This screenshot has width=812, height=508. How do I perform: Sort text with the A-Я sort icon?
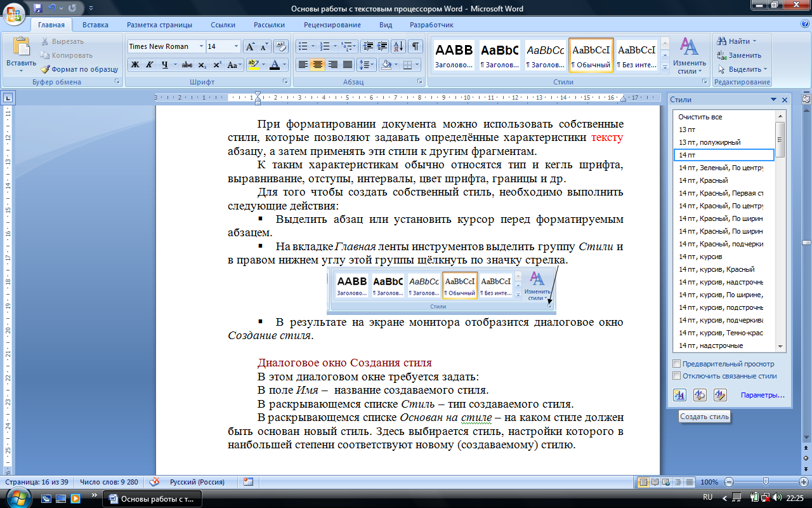point(398,46)
